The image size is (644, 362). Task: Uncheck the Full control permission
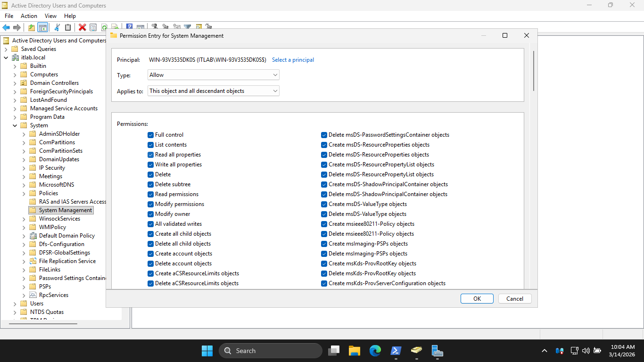pos(151,135)
